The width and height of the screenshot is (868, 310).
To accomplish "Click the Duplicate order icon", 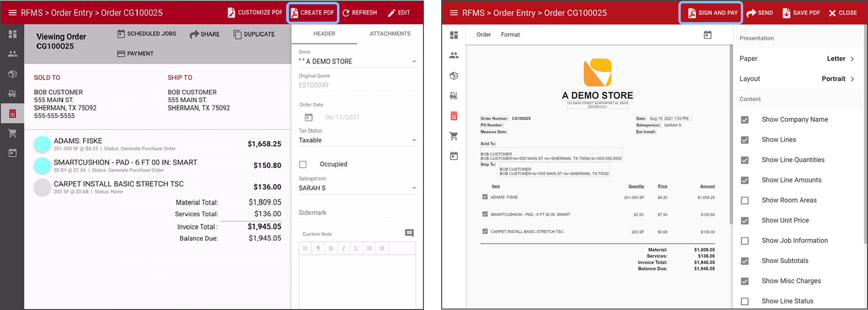I will [238, 34].
